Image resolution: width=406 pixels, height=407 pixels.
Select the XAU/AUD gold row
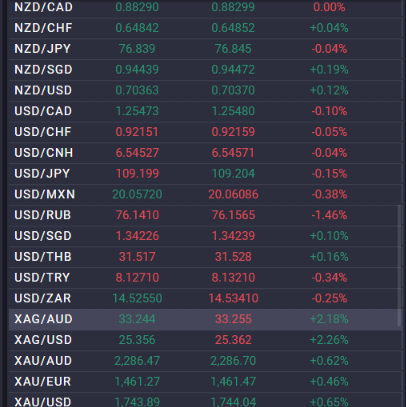pyautogui.click(x=205, y=361)
